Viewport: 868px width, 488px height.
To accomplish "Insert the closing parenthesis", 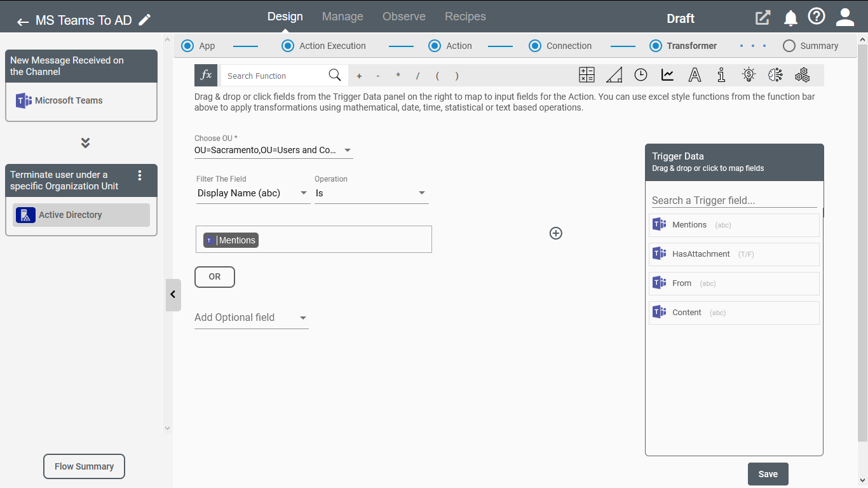I will coord(457,76).
